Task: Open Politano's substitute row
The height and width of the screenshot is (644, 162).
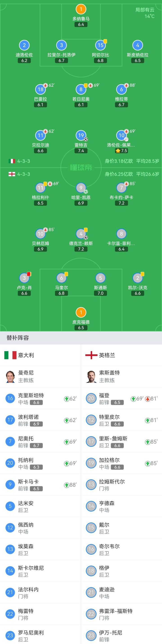Action: point(40,420)
